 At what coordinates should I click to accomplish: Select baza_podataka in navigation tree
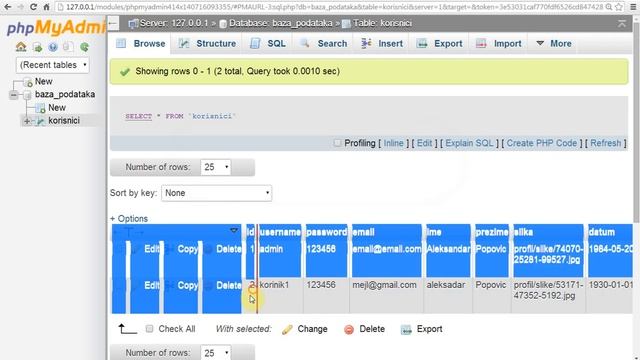(65, 94)
